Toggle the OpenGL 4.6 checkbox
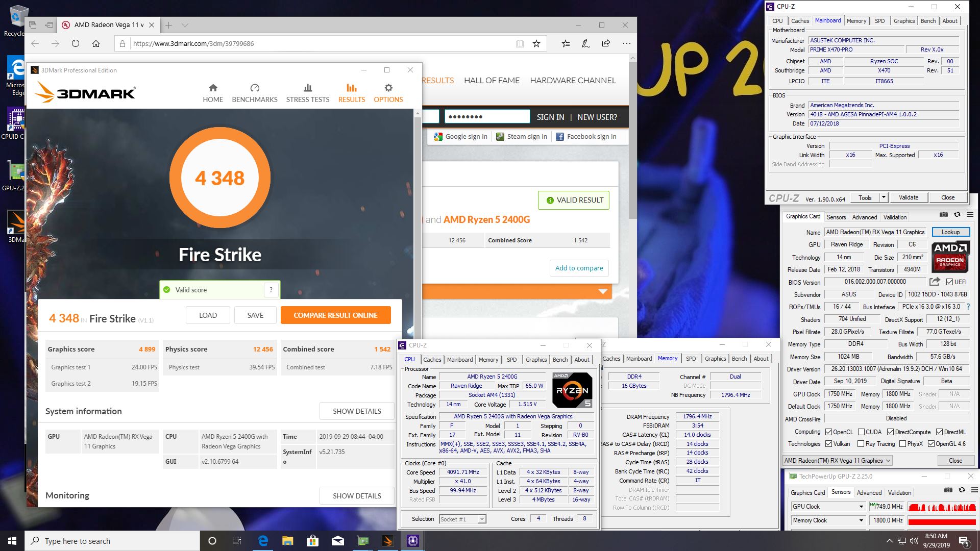980x551 pixels. coord(931,444)
